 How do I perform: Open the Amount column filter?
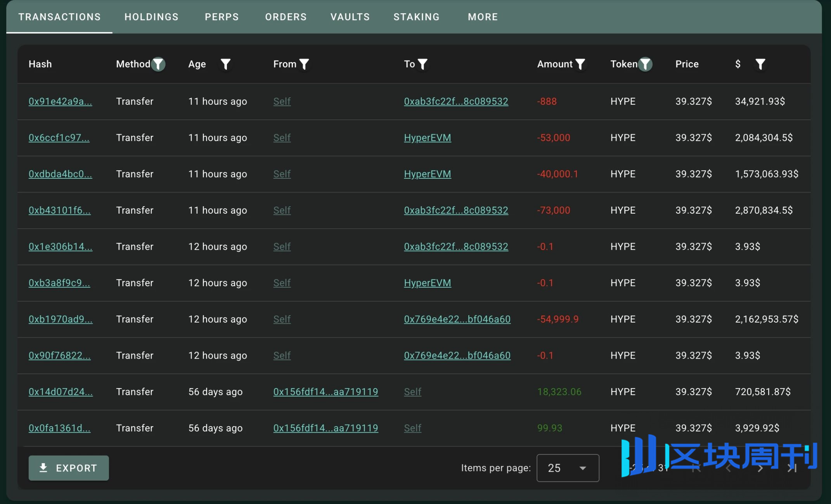pos(580,64)
